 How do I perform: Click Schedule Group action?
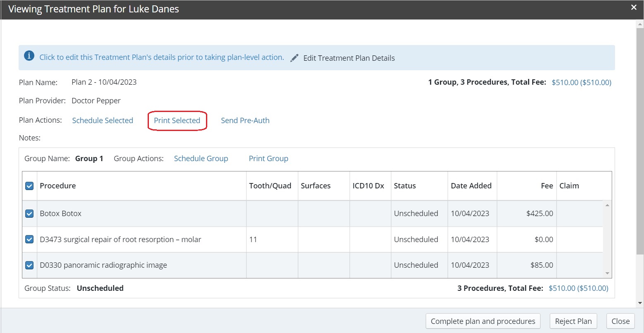(x=201, y=159)
